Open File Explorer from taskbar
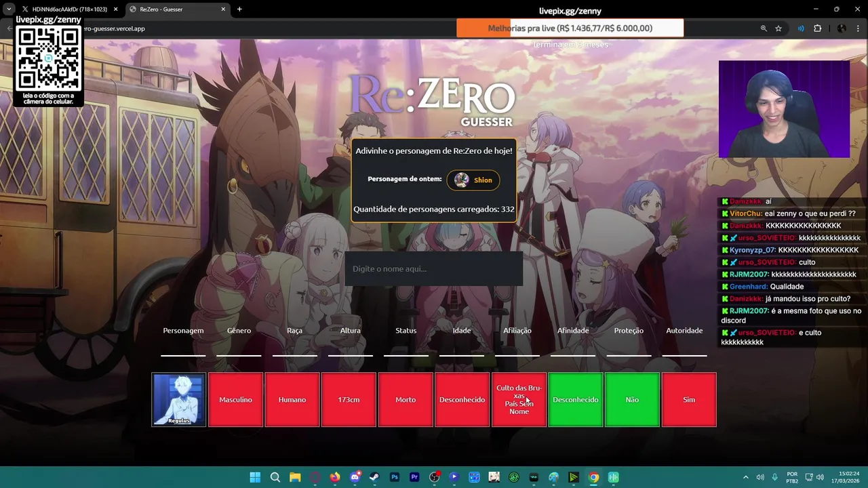This screenshot has height=488, width=868. coord(295,477)
